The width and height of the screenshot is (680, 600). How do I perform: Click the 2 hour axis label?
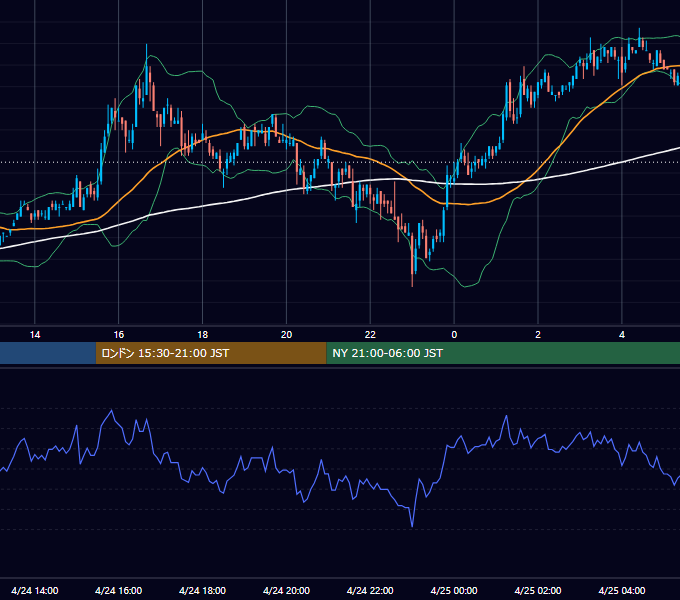click(538, 335)
